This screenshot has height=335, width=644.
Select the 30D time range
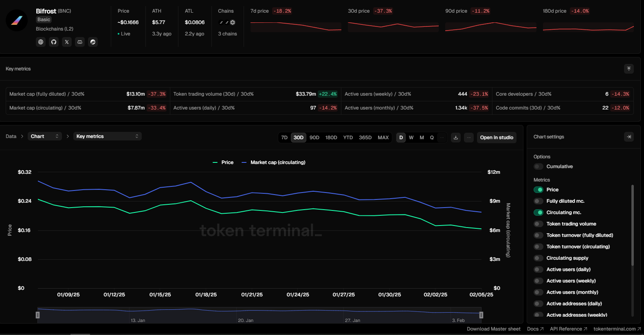[299, 138]
